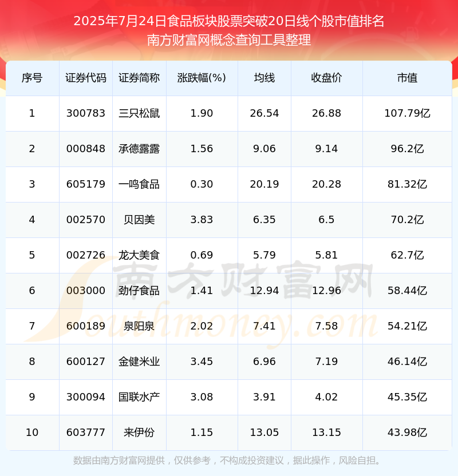
Task: Click market value 46.14亿
Action: (x=407, y=362)
